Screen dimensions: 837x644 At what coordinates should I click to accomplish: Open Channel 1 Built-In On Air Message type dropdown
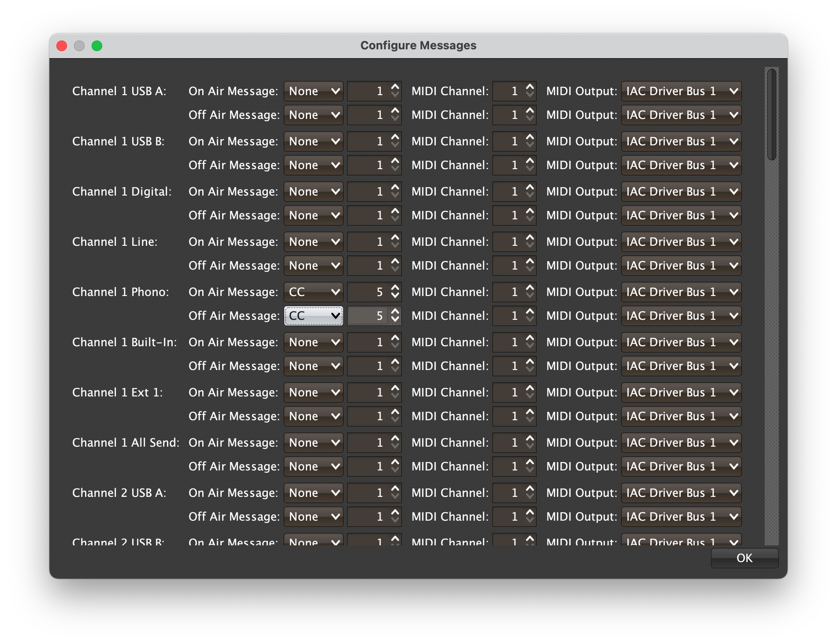(314, 342)
